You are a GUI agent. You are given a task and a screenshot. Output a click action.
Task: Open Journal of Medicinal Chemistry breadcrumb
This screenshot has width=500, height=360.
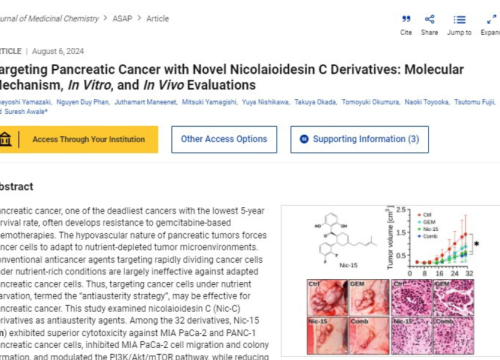[49, 18]
